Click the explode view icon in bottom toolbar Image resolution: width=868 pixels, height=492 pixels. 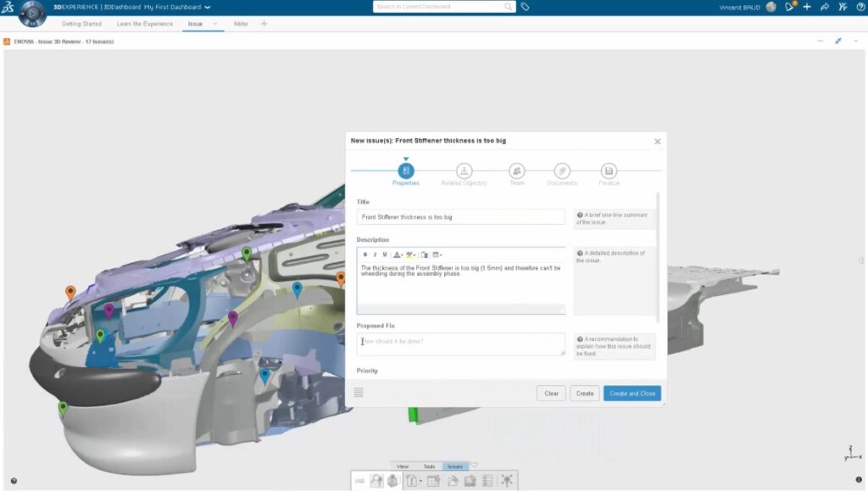(x=507, y=481)
